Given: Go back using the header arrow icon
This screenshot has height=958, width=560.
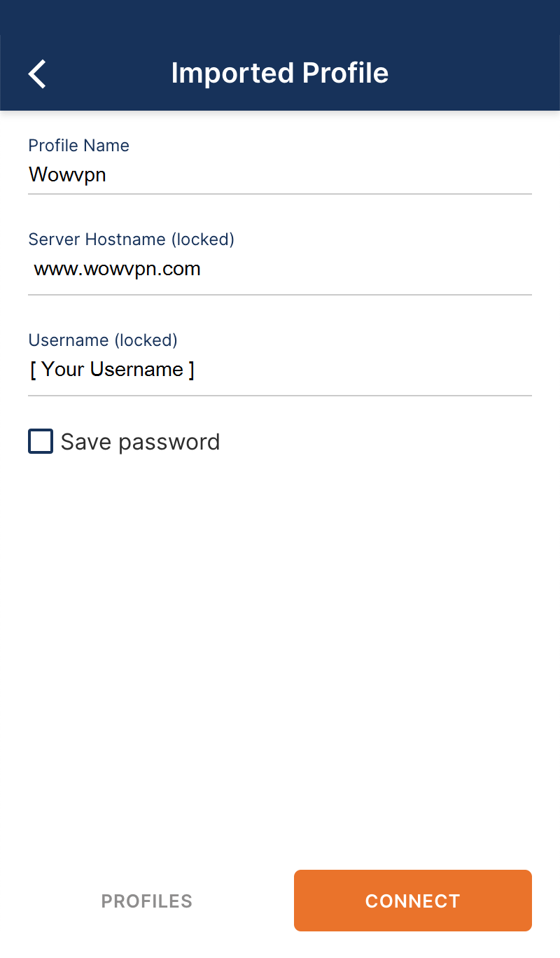Looking at the screenshot, I should click(x=37, y=74).
